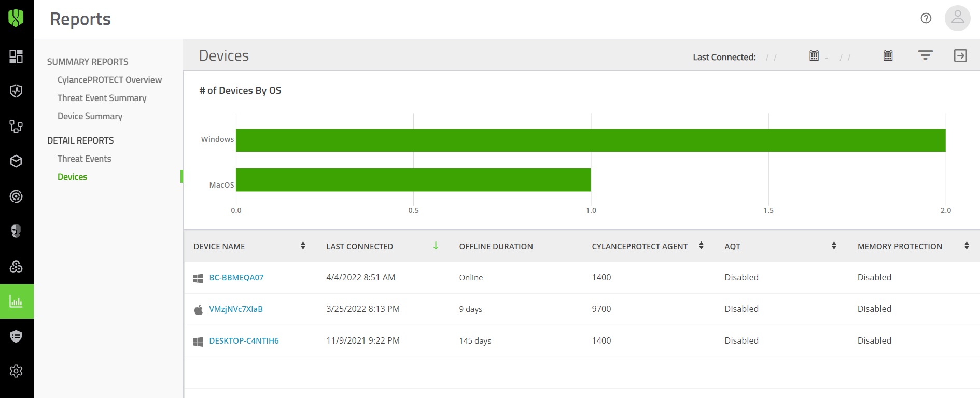980x398 pixels.
Task: Click Windows icon beside BC-BBMEQA07
Action: pos(198,278)
